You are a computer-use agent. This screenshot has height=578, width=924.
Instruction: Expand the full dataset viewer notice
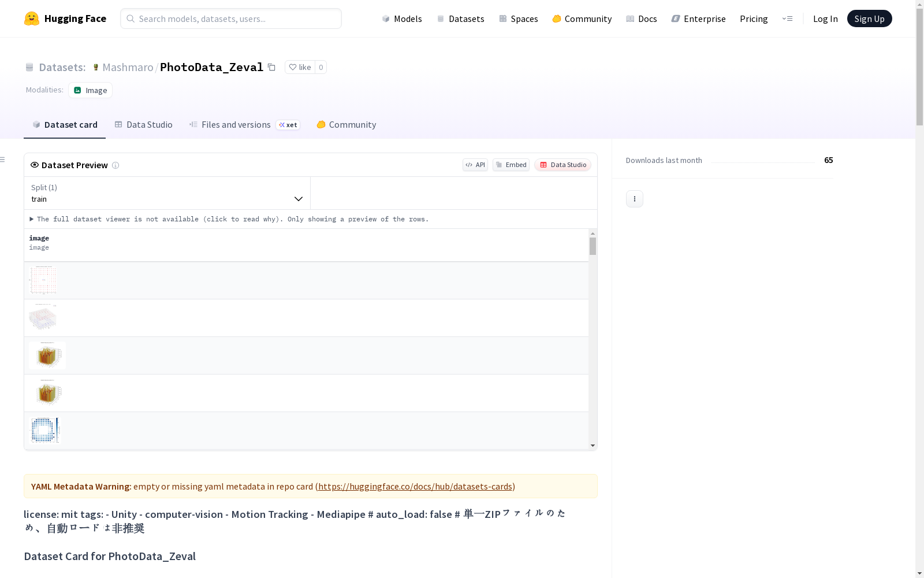229,219
